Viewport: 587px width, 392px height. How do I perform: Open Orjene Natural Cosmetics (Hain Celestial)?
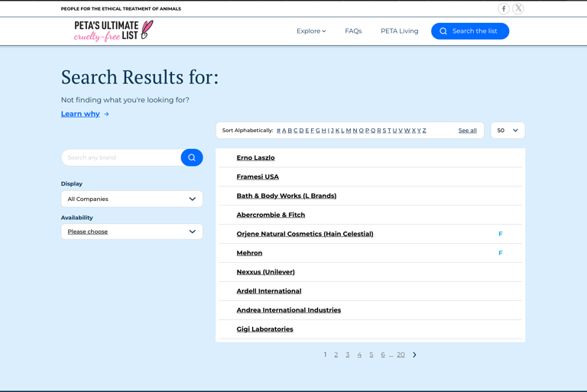coord(305,234)
